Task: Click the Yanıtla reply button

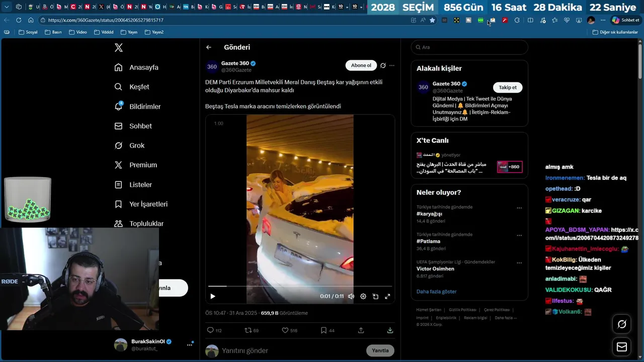Action: coord(380,350)
